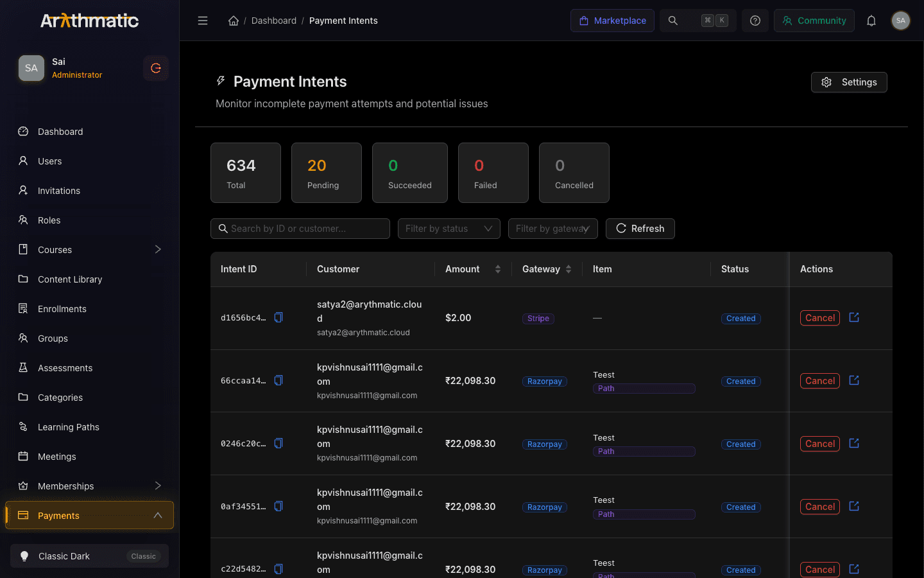The image size is (924, 578).
Task: Click the Enrollments icon in sidebar
Action: coord(23,308)
